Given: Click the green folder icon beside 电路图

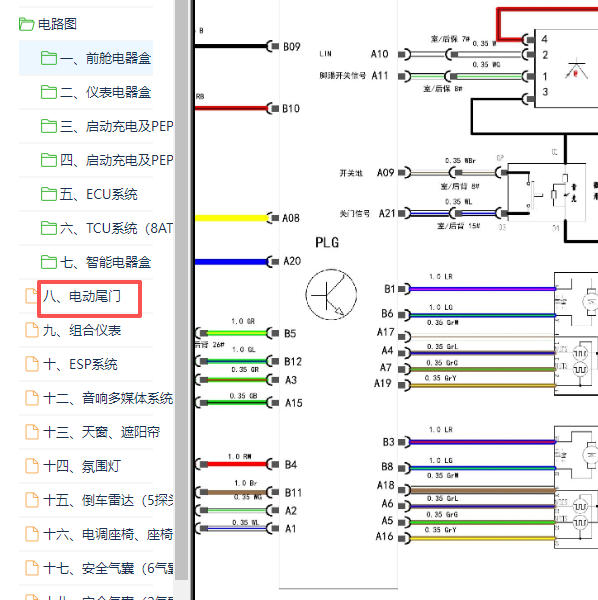Looking at the screenshot, I should pos(26,24).
